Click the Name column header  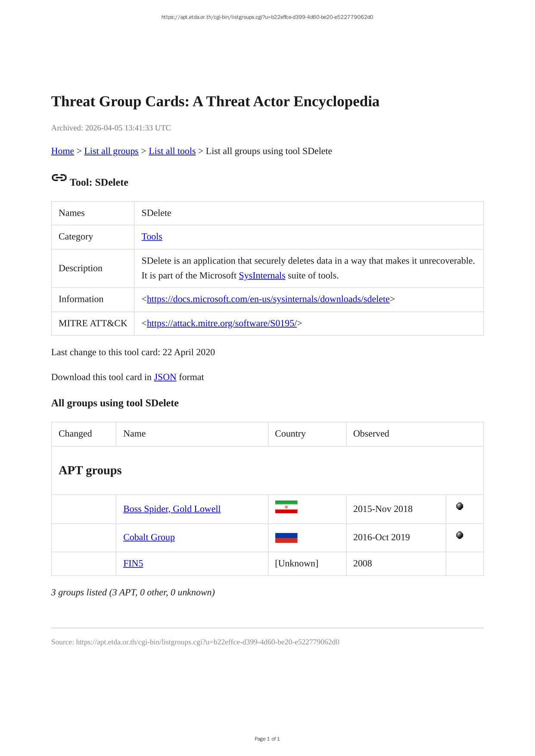point(134,434)
